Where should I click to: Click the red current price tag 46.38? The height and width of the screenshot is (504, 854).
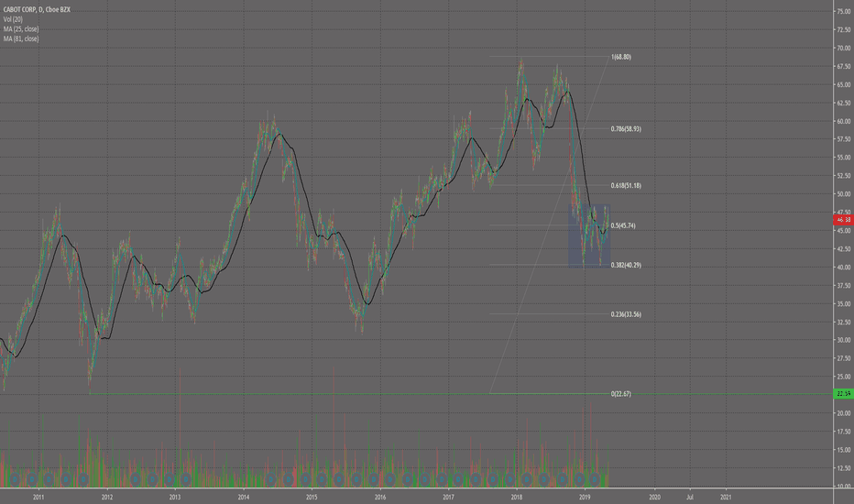coord(843,220)
